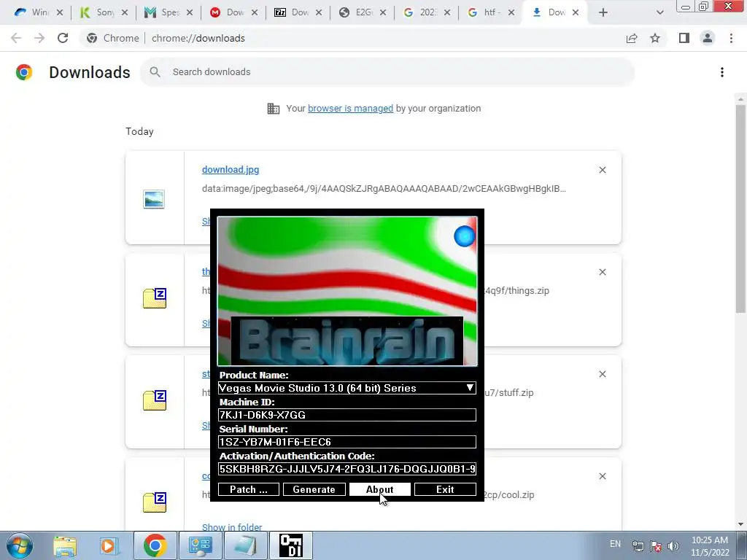Image resolution: width=747 pixels, height=560 pixels.
Task: Click the keygen taskbar icon
Action: [291, 545]
